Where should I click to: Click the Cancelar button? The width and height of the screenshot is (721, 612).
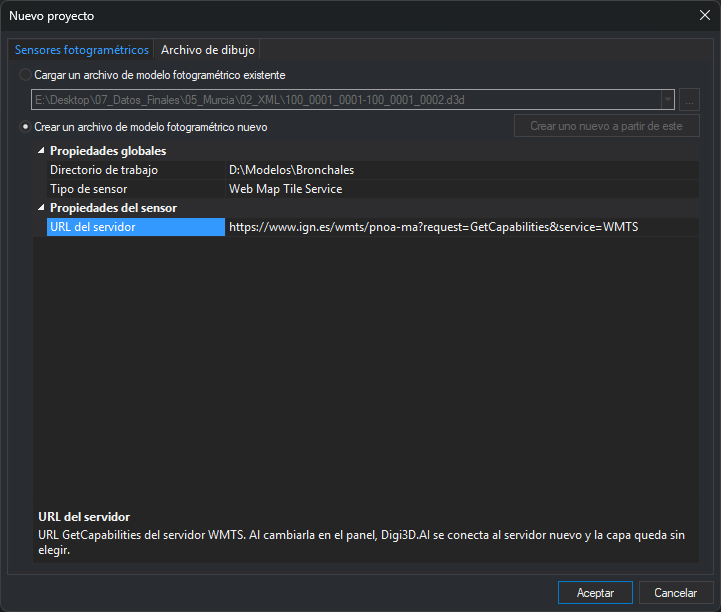pyautogui.click(x=675, y=593)
